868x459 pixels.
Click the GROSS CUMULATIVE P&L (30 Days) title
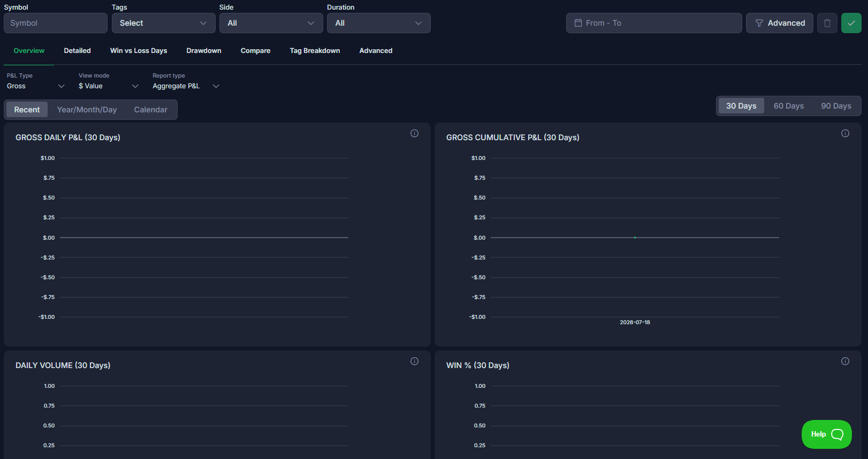513,137
